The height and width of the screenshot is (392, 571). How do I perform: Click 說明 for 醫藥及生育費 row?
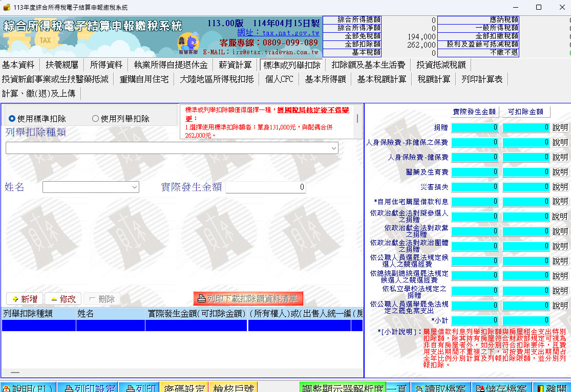tap(560, 172)
